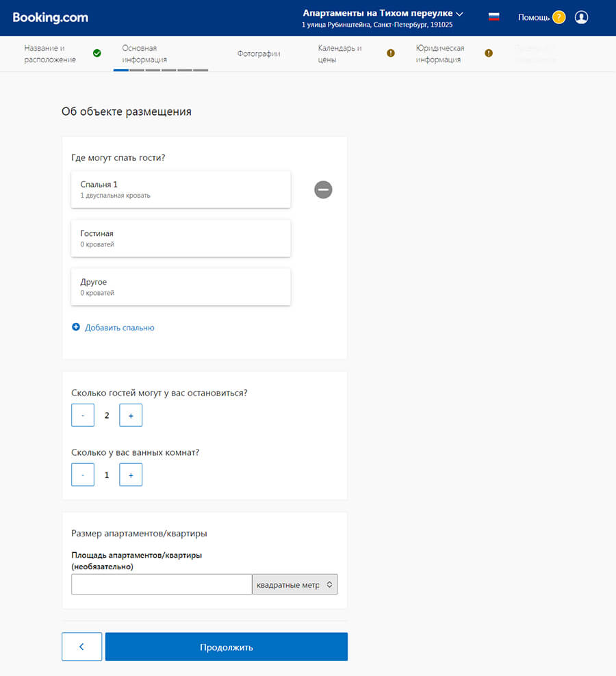The image size is (616, 676).
Task: Switch to the Фотографии tab
Action: (259, 53)
